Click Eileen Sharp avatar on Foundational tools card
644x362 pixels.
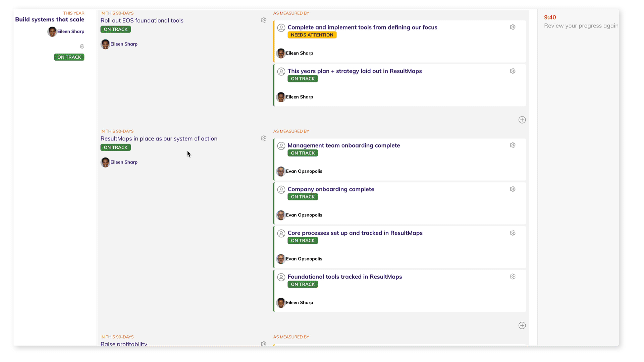(281, 303)
